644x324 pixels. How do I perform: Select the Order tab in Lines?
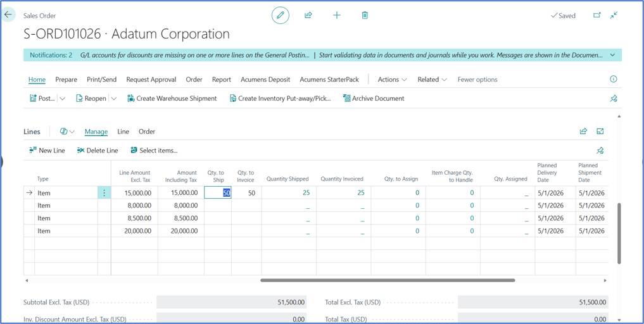pyautogui.click(x=147, y=132)
